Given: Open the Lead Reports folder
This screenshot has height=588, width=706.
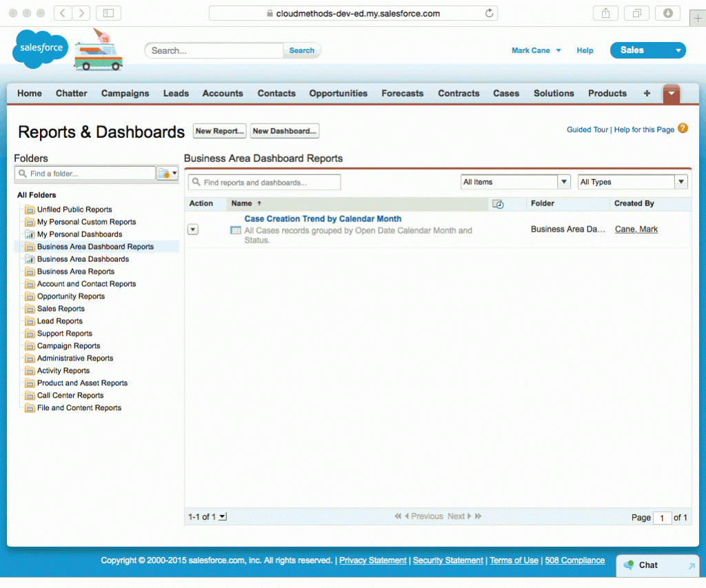Looking at the screenshot, I should tap(60, 321).
